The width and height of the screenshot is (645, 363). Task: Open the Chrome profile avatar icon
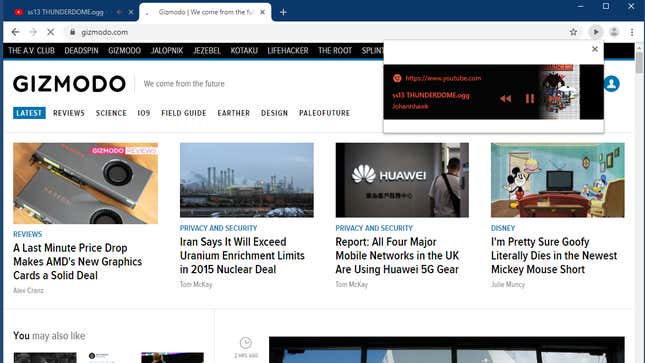(x=614, y=32)
